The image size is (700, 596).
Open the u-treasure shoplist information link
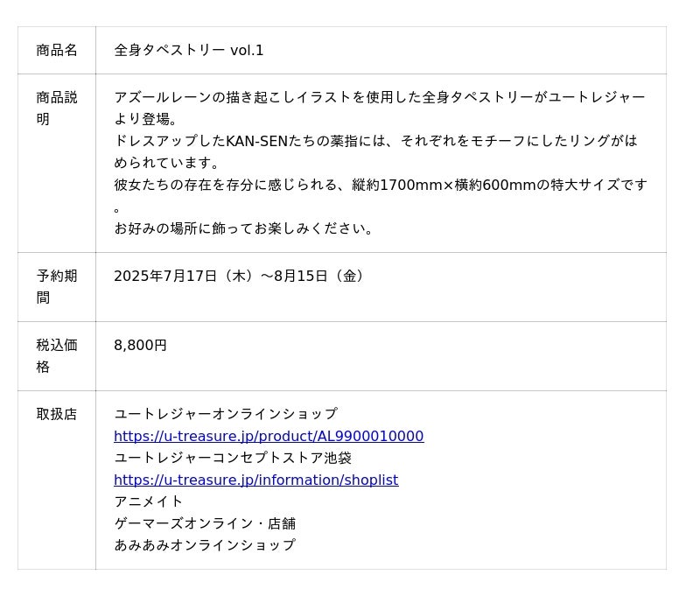(x=255, y=480)
